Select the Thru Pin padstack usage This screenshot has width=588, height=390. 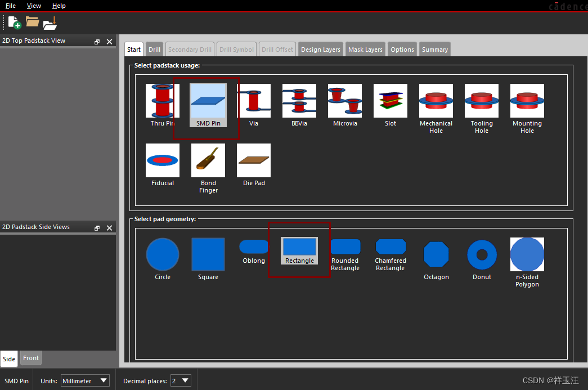162,101
